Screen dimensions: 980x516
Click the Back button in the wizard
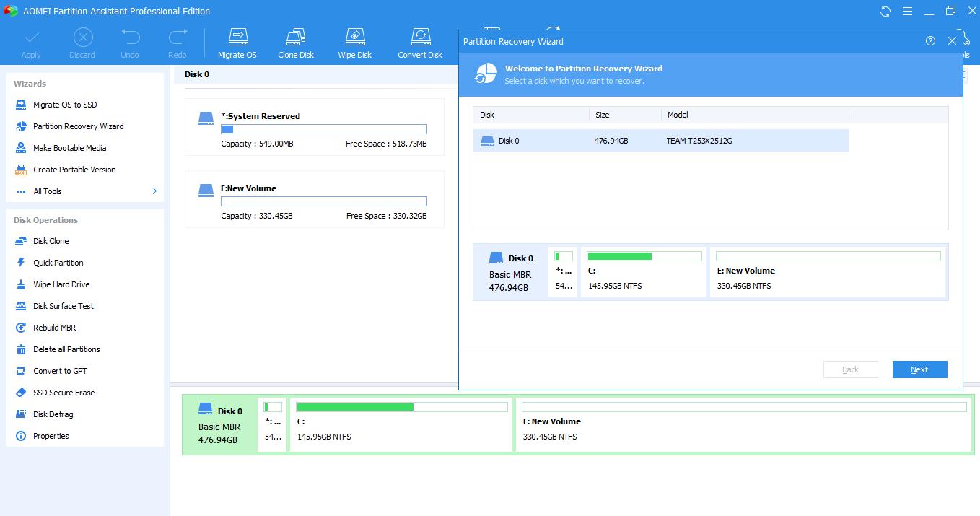850,369
